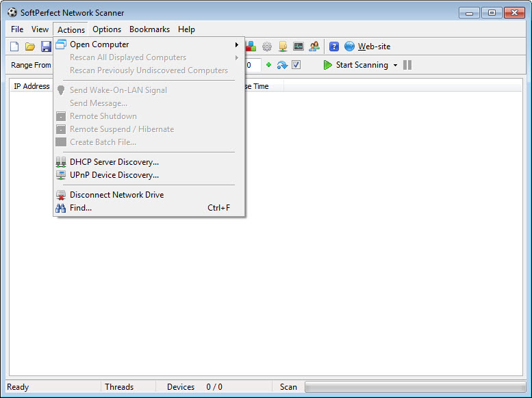Open the Options menu
The image size is (532, 398).
point(107,29)
